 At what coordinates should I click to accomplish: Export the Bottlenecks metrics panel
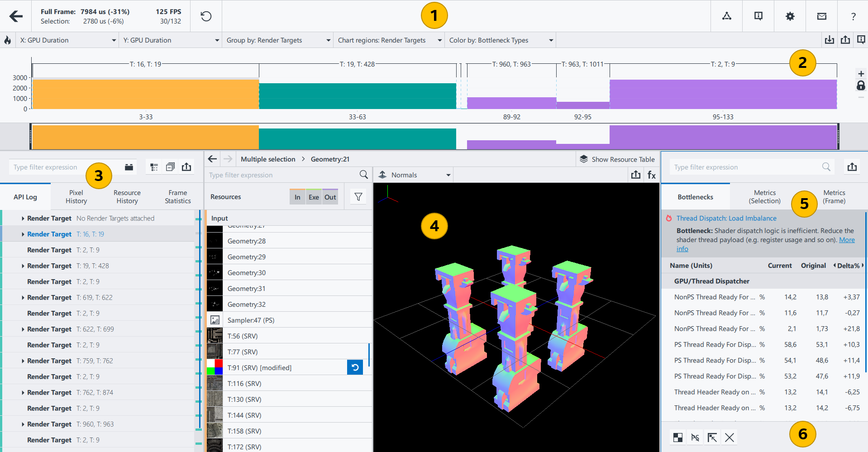tap(852, 167)
